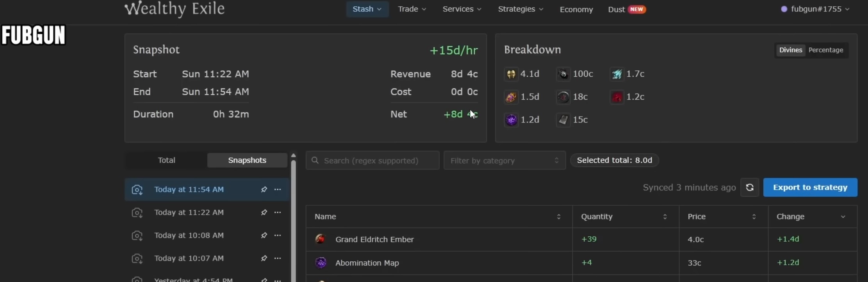Open more options for 10:08 AM snapshot
The width and height of the screenshot is (868, 282).
[278, 235]
